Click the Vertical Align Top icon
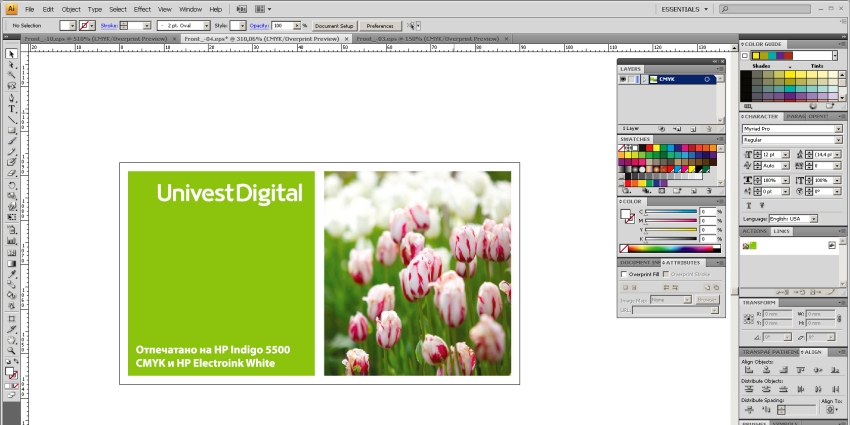850x425 pixels. click(801, 370)
